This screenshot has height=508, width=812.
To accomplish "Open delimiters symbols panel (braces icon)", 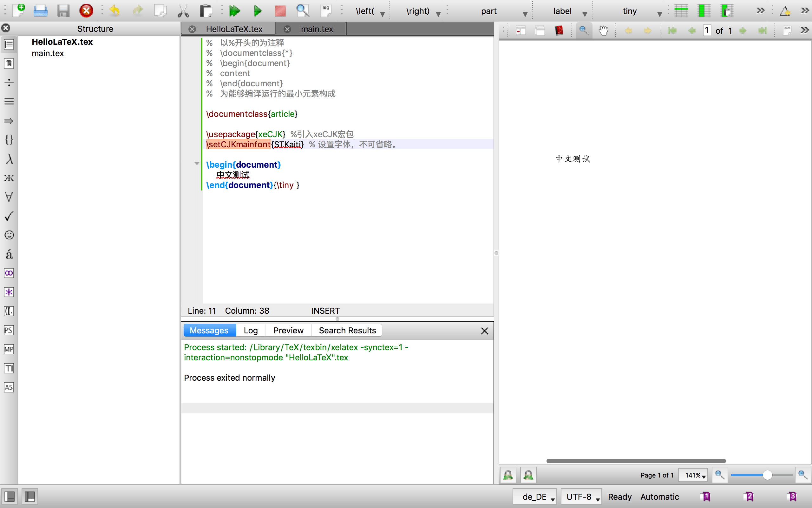I will pyautogui.click(x=9, y=139).
